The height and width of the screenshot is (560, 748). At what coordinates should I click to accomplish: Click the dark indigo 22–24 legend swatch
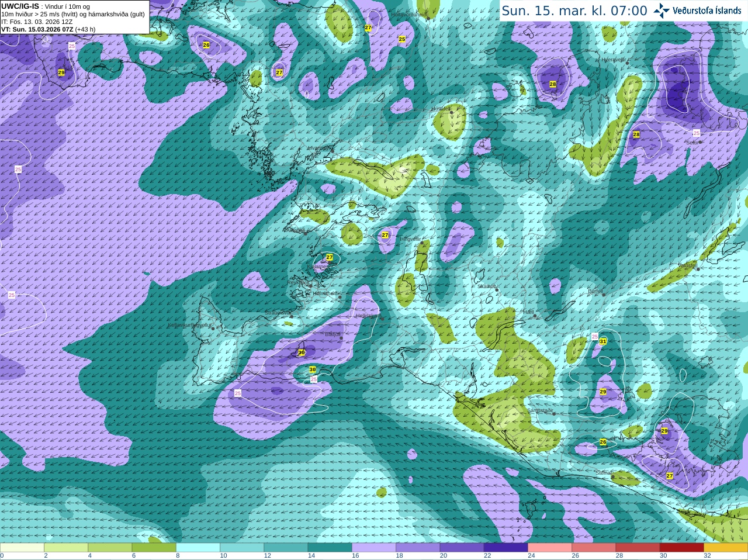505,548
